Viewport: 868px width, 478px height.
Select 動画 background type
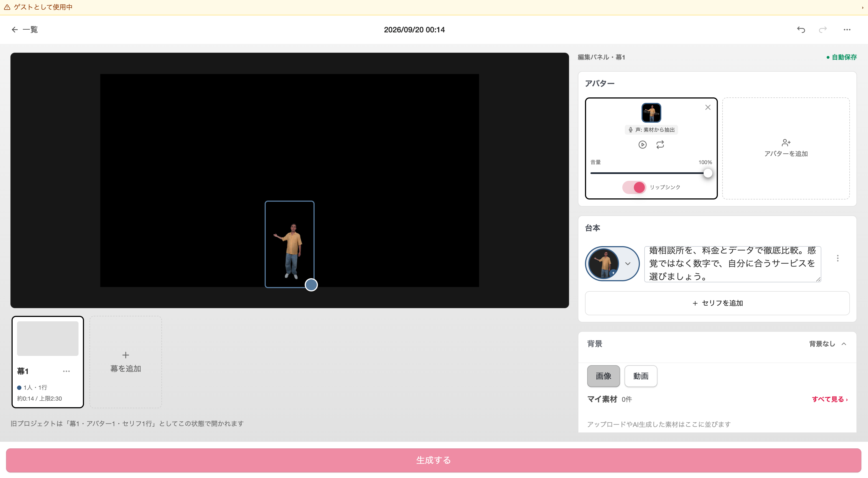[x=640, y=376]
